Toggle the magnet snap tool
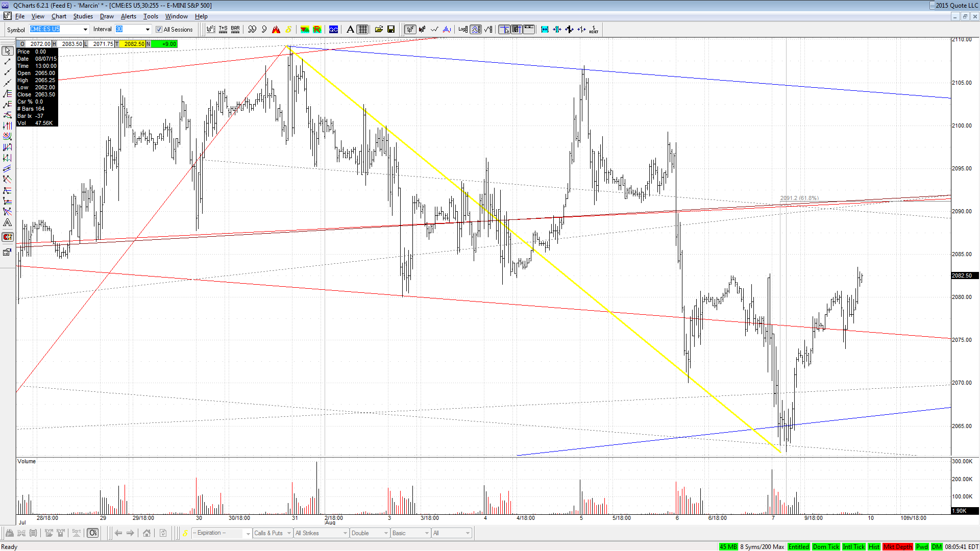Screen dimensions: 980x551 [7, 237]
